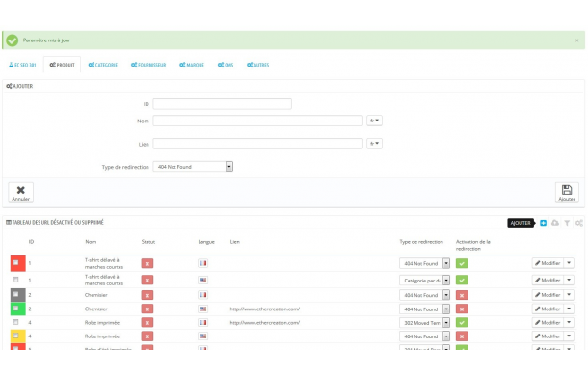Click into the Lien text field
This screenshot has height=376, width=588.
[x=257, y=144]
